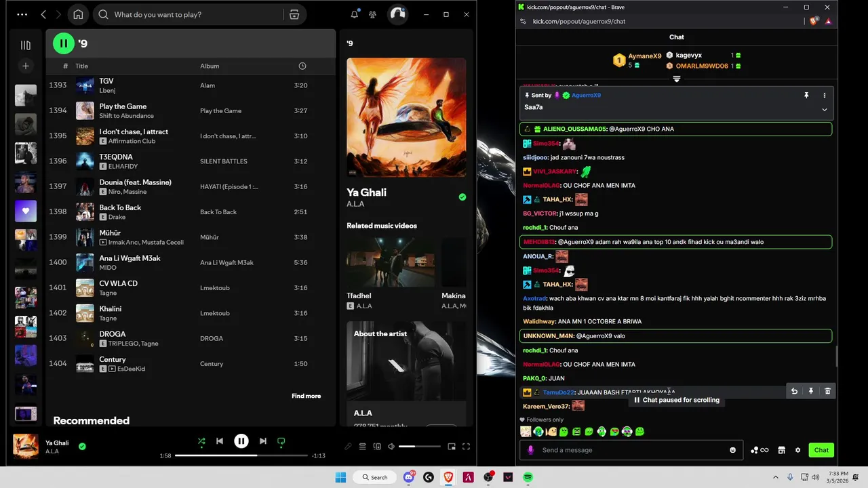The height and width of the screenshot is (488, 868).
Task: Open A.L.A artist link under Ya Ghali title
Action: click(355, 204)
